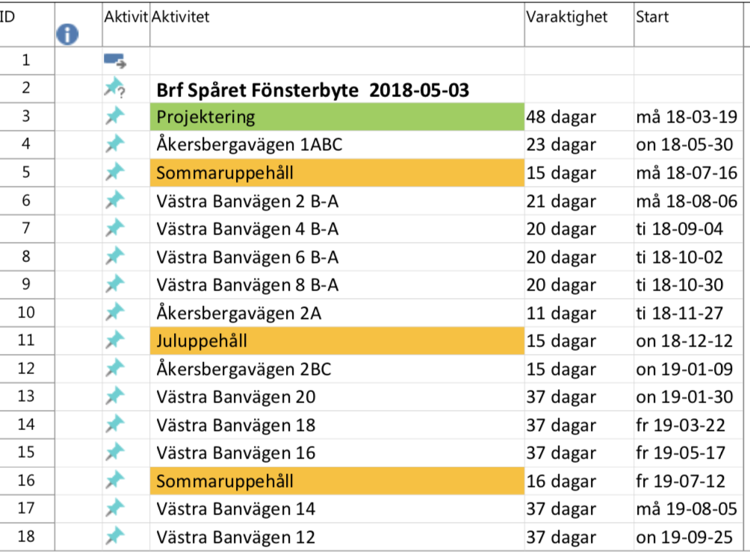
Task: Click the task mode icon in row 1
Action: coord(114,60)
